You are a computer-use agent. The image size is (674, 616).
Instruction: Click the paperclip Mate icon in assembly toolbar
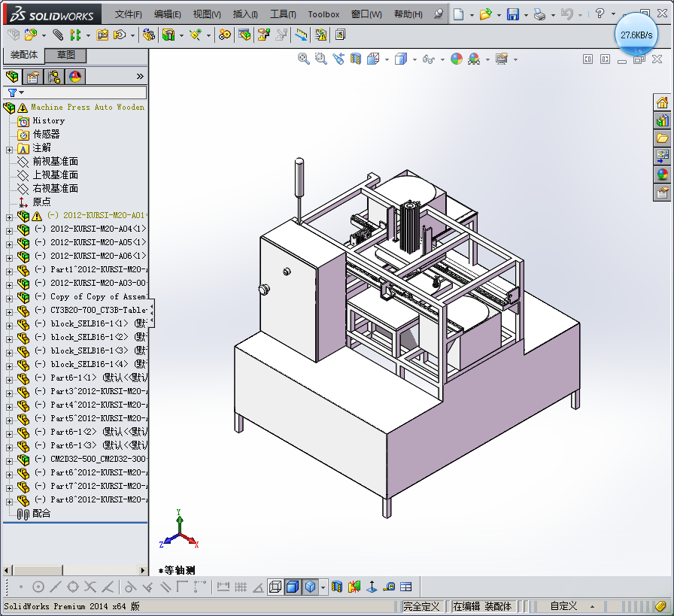coord(58,35)
